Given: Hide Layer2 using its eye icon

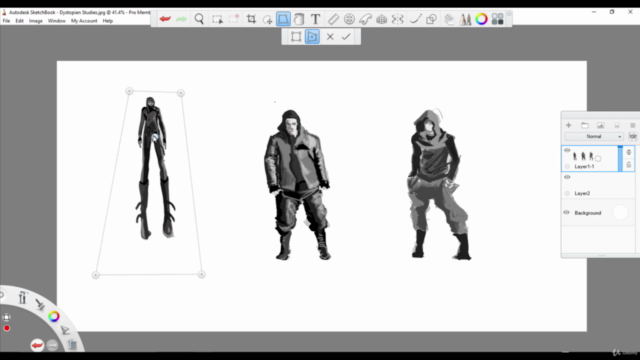Looking at the screenshot, I should pyautogui.click(x=567, y=177).
